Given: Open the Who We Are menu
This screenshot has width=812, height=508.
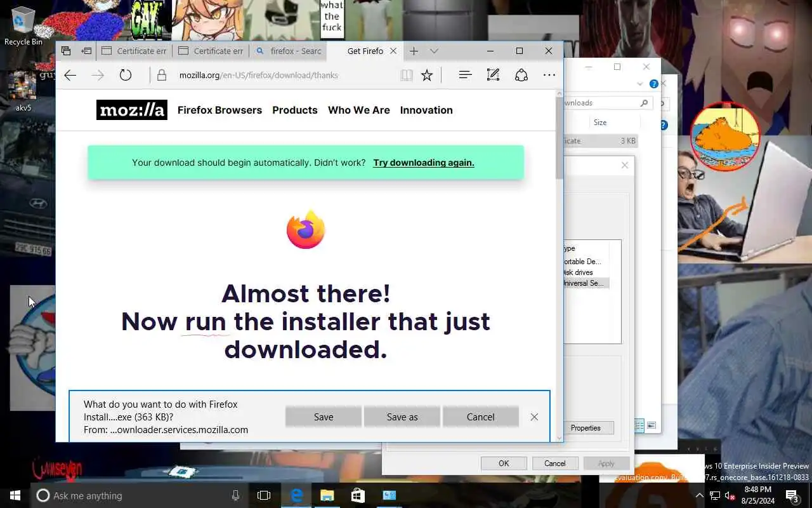Looking at the screenshot, I should (x=359, y=110).
